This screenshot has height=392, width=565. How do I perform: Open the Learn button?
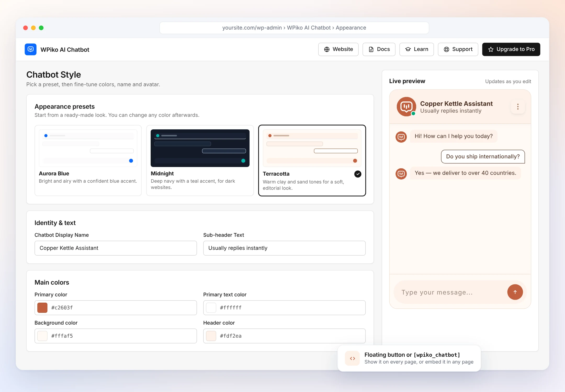[416, 49]
